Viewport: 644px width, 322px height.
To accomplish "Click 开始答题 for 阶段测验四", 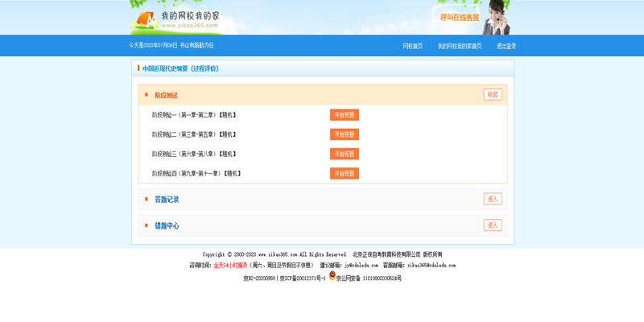I will pyautogui.click(x=344, y=173).
